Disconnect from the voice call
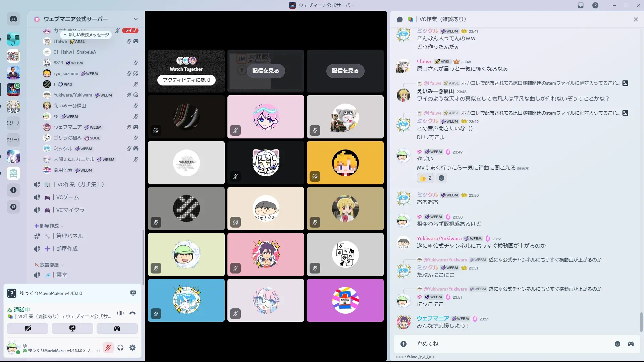This screenshot has height=362, width=644. click(x=132, y=313)
